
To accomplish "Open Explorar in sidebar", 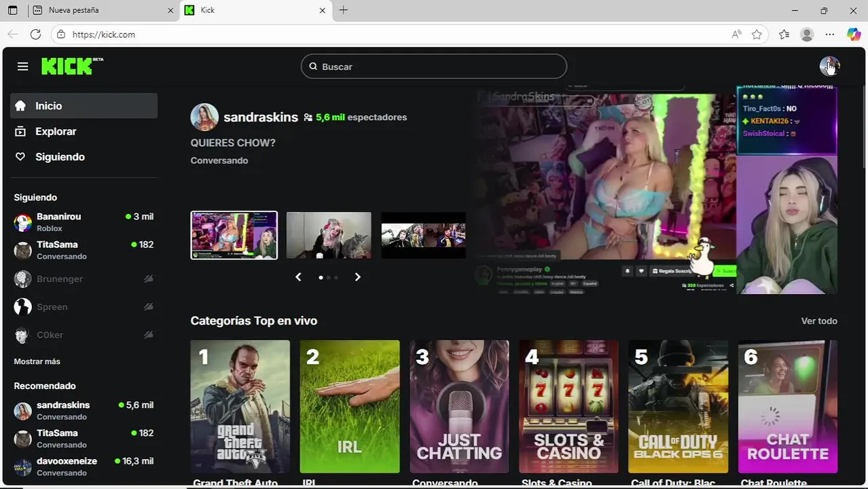I will click(x=84, y=131).
